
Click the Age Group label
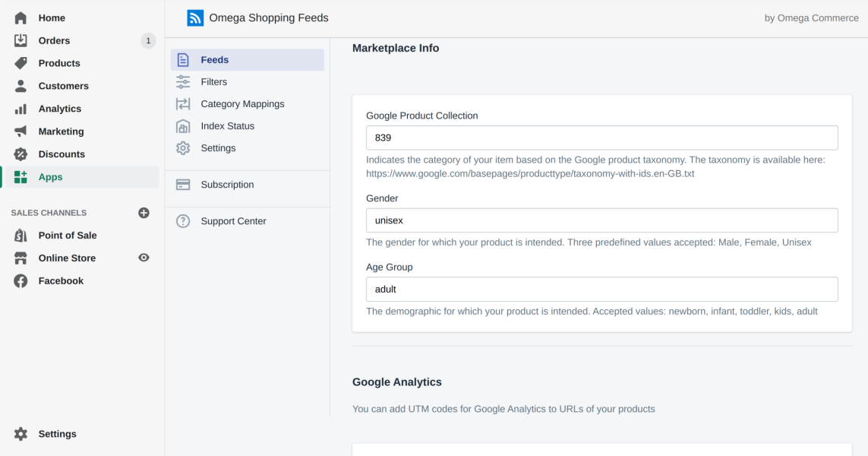(389, 267)
